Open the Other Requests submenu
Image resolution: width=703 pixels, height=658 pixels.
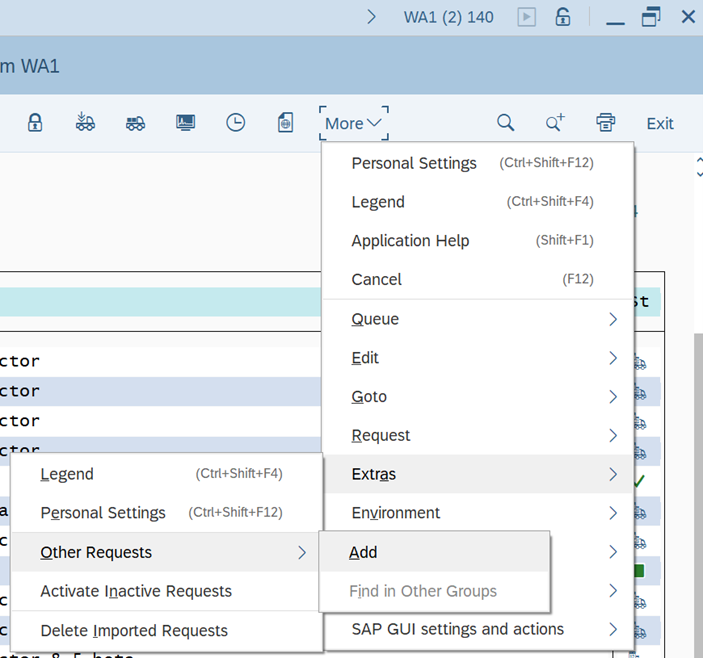tap(167, 552)
